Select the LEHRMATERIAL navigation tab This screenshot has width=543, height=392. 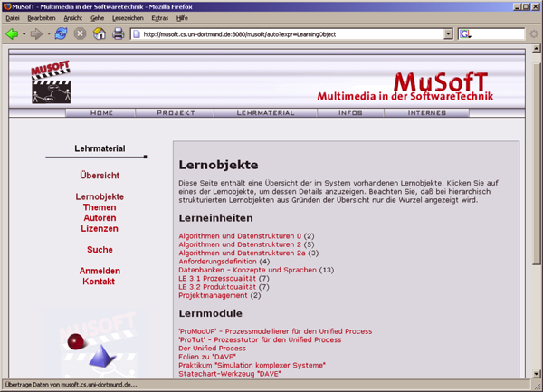(x=265, y=113)
